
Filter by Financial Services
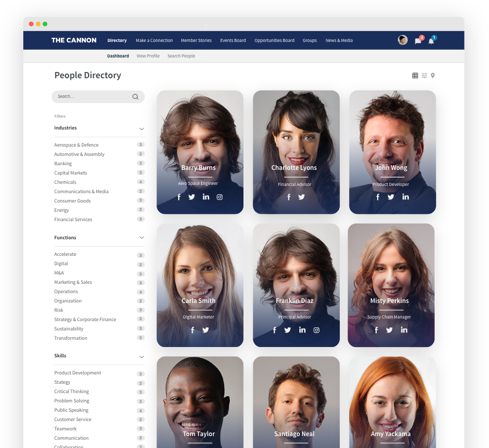tap(73, 220)
